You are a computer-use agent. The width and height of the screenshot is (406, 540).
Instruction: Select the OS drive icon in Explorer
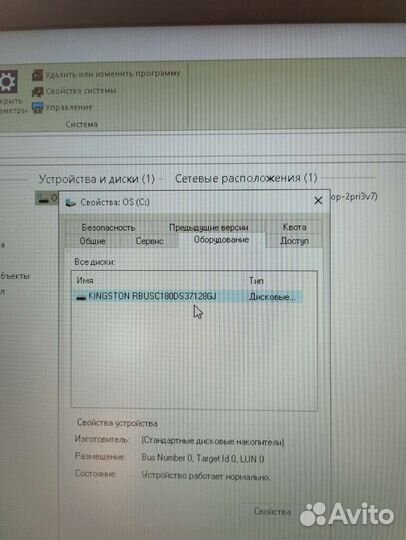point(43,198)
